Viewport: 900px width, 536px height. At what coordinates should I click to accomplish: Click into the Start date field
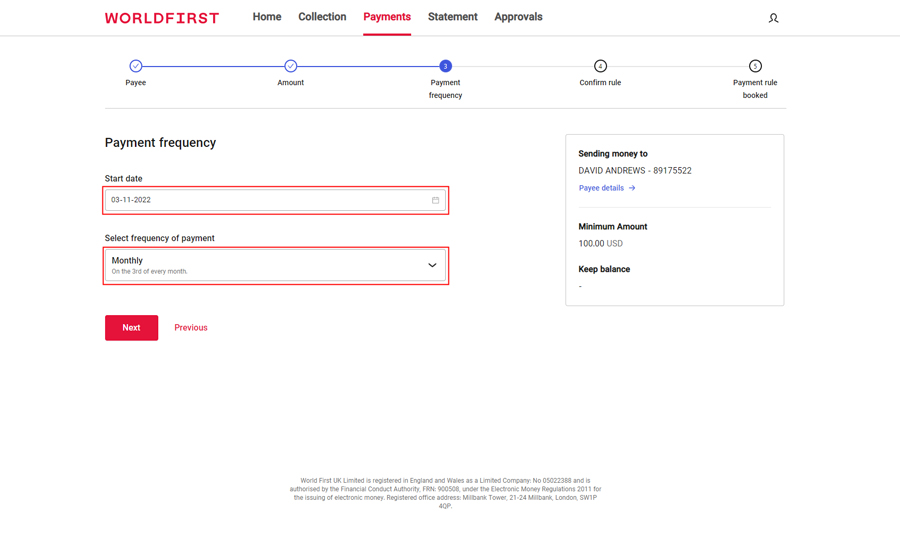(x=265, y=200)
